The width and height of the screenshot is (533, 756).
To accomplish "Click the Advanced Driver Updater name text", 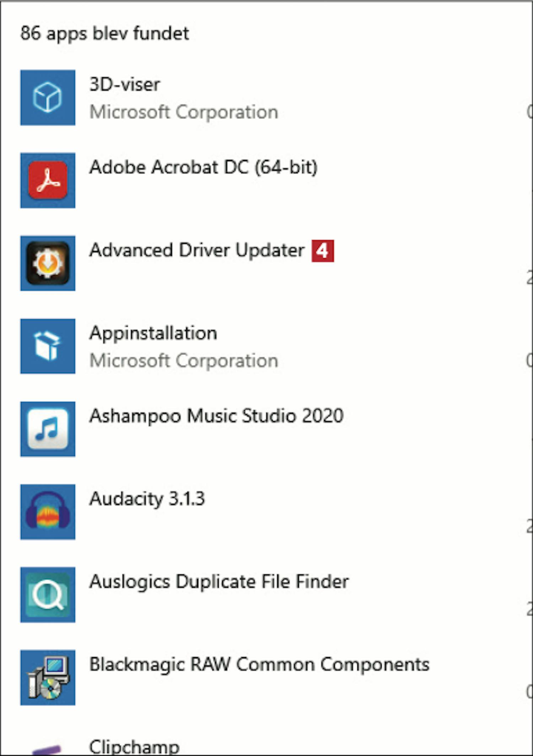I will pos(197,250).
